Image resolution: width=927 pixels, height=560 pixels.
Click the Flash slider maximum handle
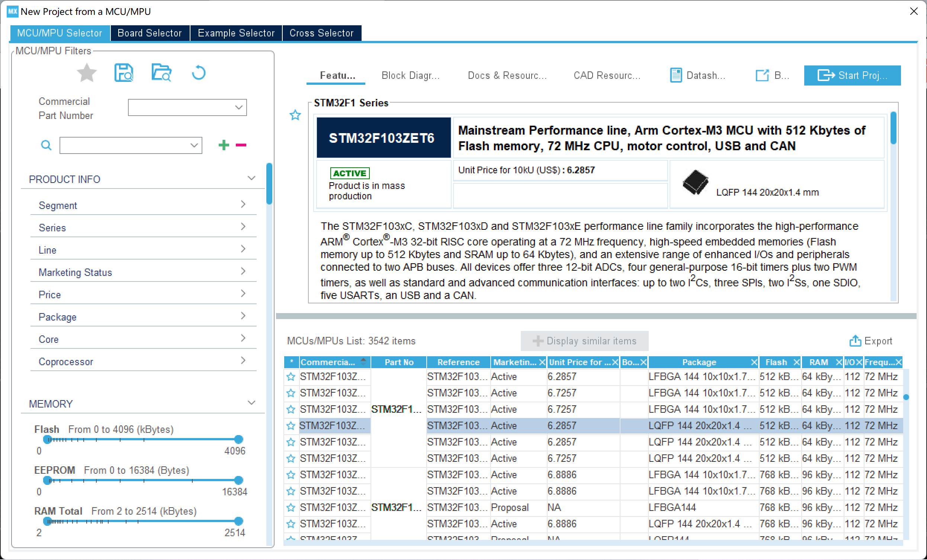238,439
